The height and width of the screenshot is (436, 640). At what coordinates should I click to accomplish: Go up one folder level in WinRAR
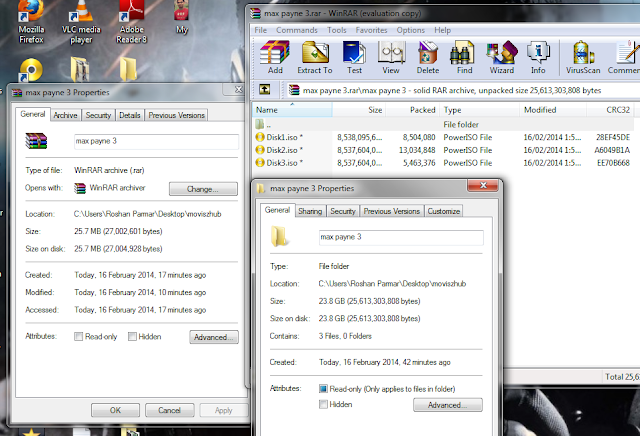[264, 89]
